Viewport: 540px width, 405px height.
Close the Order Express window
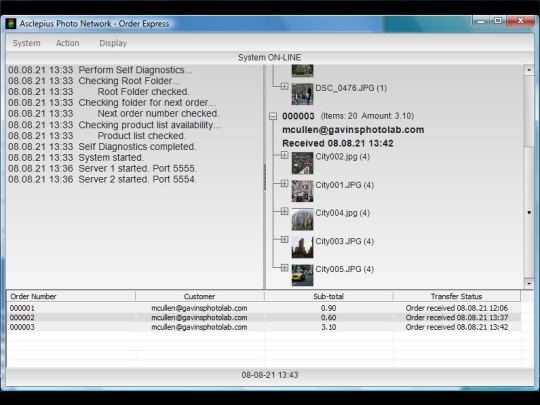pos(520,21)
